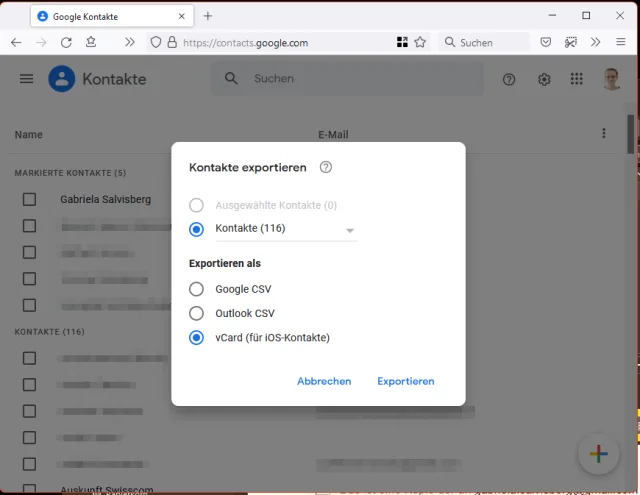Click the screenshot scissors icon in toolbar
The height and width of the screenshot is (495, 640).
click(x=571, y=42)
